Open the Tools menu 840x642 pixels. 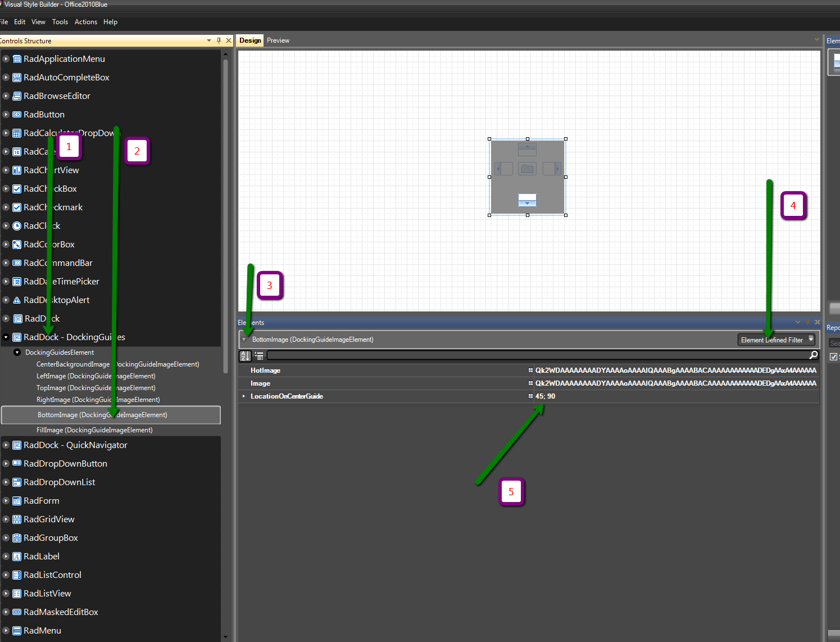[x=60, y=22]
